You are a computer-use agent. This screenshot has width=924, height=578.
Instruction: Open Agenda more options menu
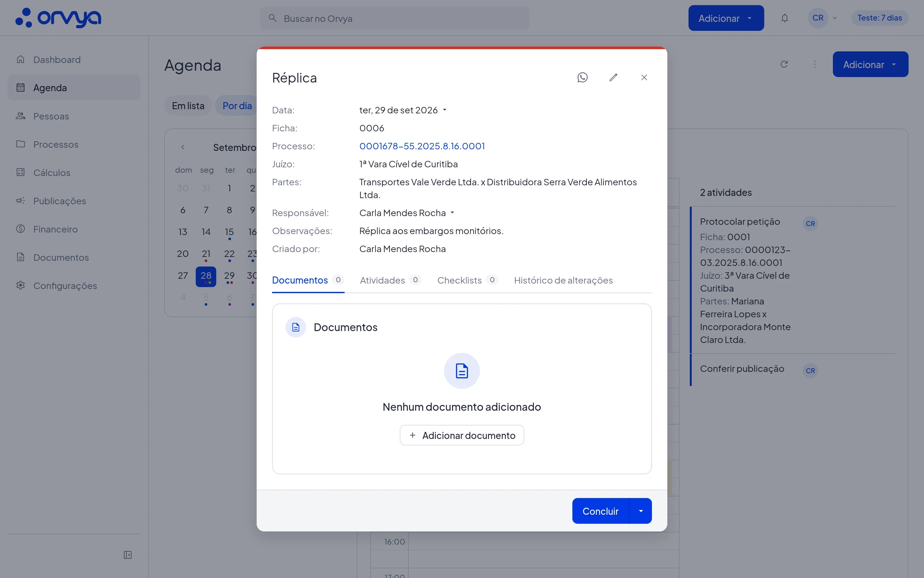[x=815, y=64]
